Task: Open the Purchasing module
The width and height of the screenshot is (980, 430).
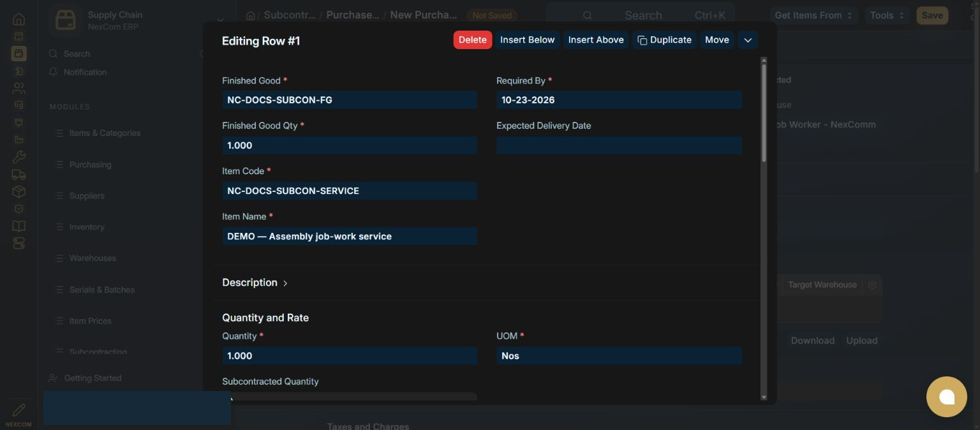Action: tap(91, 165)
